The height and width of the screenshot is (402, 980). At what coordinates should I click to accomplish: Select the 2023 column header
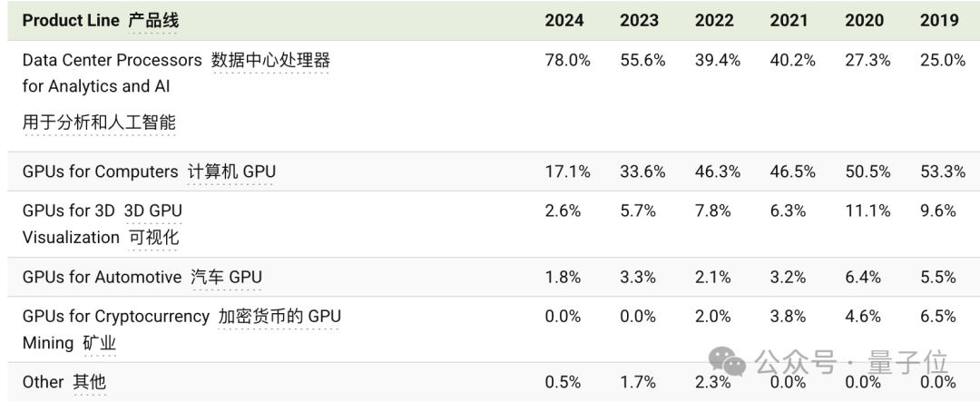coord(640,21)
